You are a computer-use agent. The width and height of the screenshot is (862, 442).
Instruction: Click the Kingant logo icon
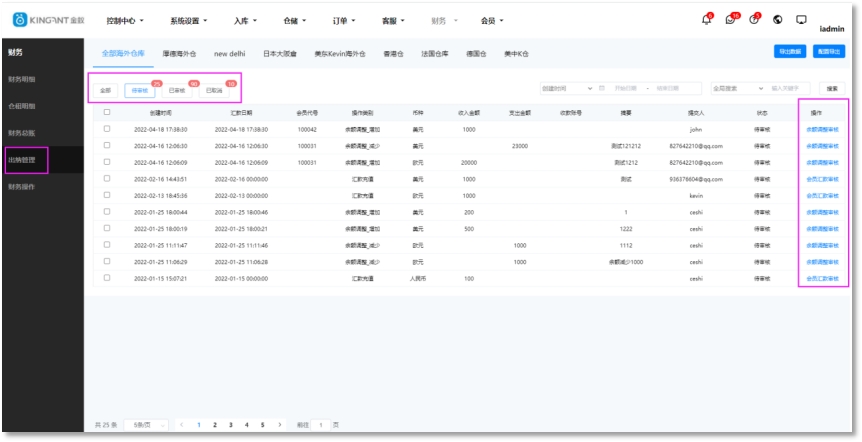pyautogui.click(x=20, y=20)
